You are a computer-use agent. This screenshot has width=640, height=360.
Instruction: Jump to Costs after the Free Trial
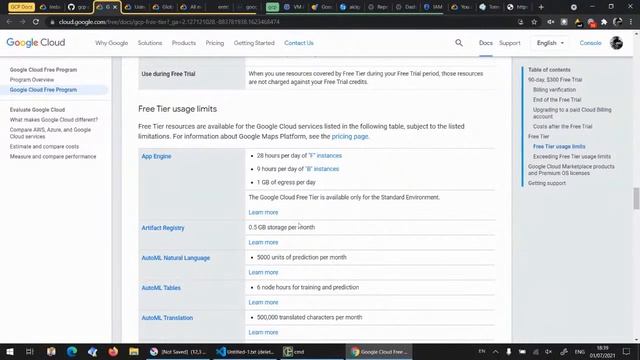(562, 127)
